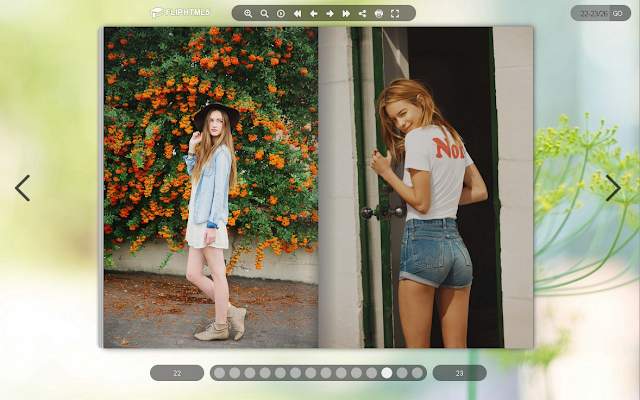Click the search magnifier icon in toolbar
This screenshot has height=400, width=640.
[x=264, y=13]
